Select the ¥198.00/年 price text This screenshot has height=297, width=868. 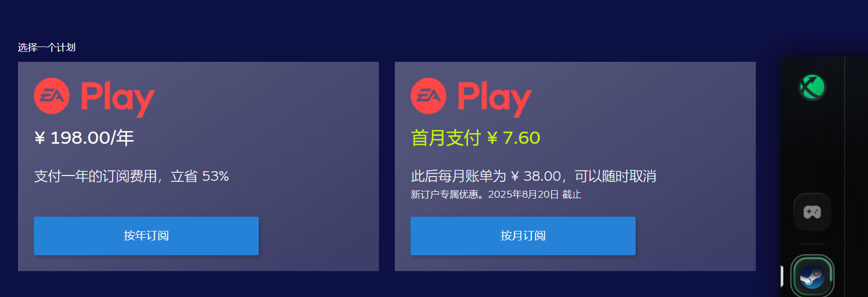(84, 138)
